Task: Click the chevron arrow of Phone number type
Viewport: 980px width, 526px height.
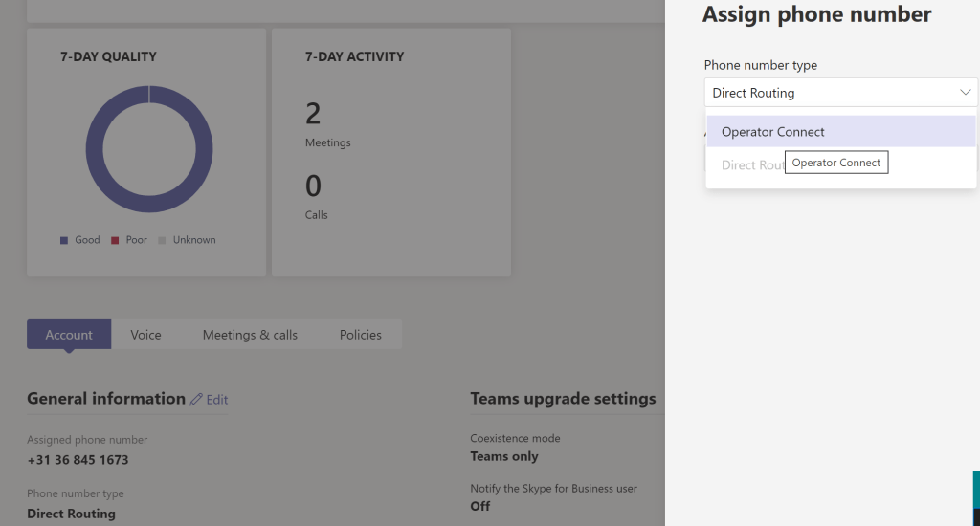Action: (964, 93)
